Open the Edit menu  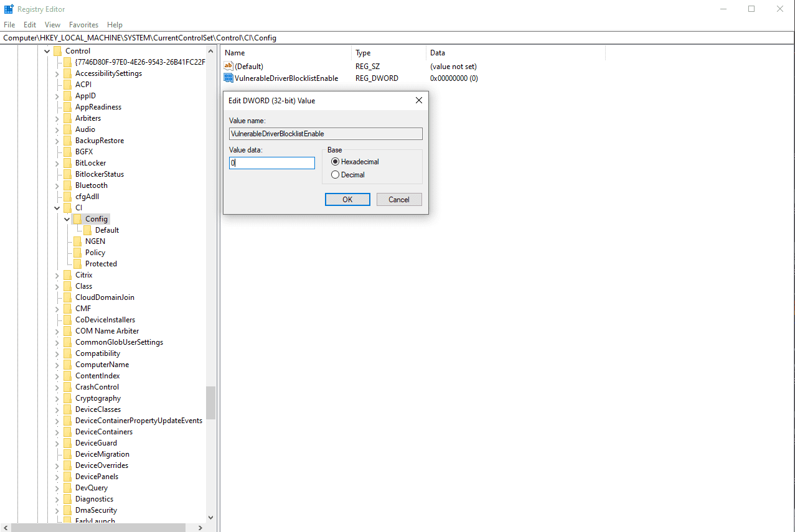point(30,25)
